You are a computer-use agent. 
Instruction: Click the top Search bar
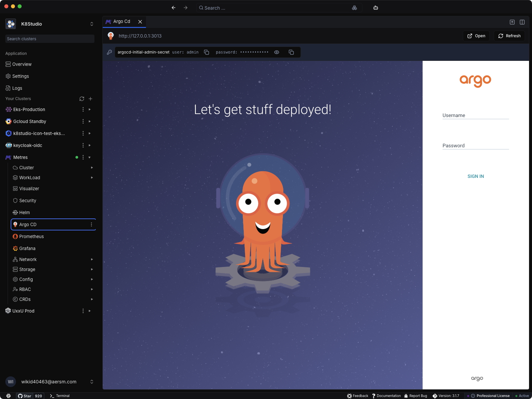279,8
